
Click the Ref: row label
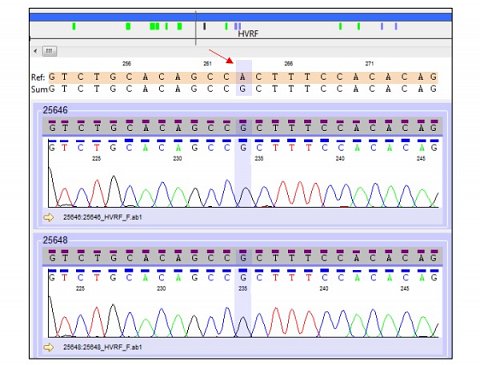tap(38, 77)
